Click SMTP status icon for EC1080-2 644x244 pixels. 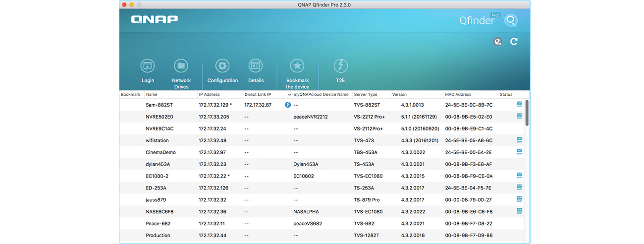[x=520, y=176]
